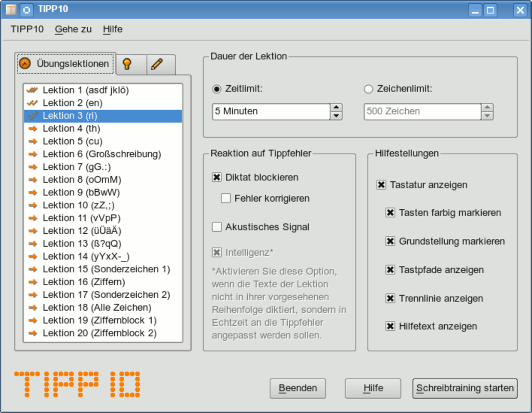Image resolution: width=532 pixels, height=413 pixels.
Task: Click the arrow icon beside Lektion 11
Action: (33, 218)
